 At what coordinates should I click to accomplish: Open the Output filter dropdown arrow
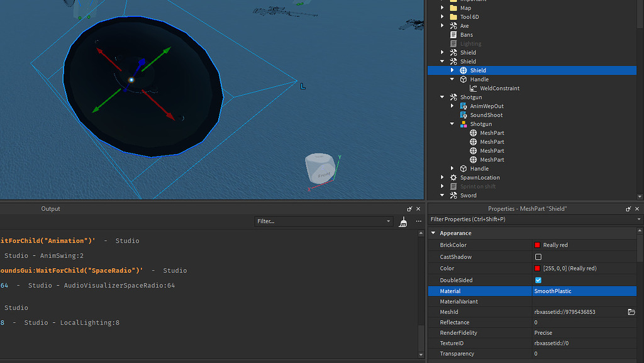coord(388,221)
